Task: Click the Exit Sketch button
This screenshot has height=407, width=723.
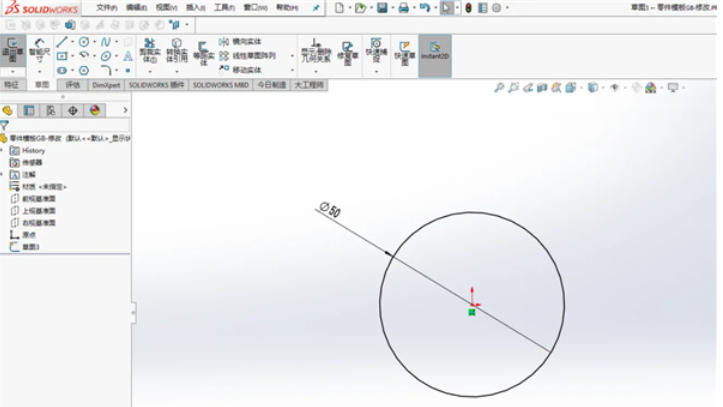Action: pyautogui.click(x=14, y=52)
